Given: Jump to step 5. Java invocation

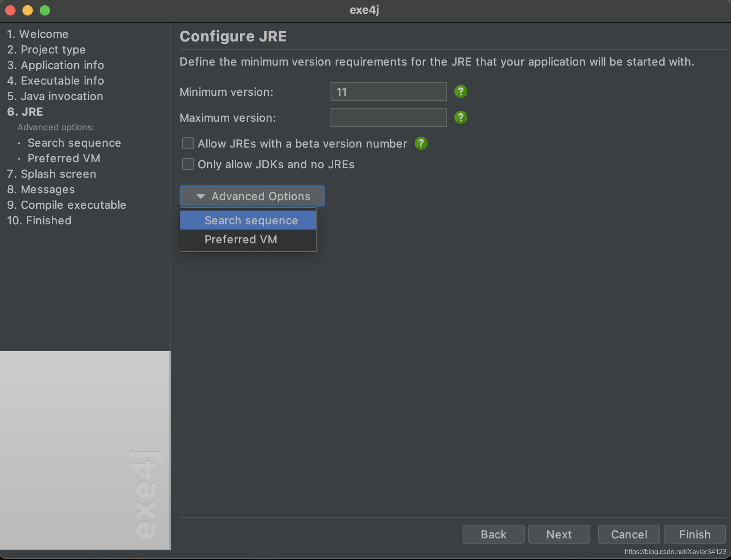Looking at the screenshot, I should [55, 96].
